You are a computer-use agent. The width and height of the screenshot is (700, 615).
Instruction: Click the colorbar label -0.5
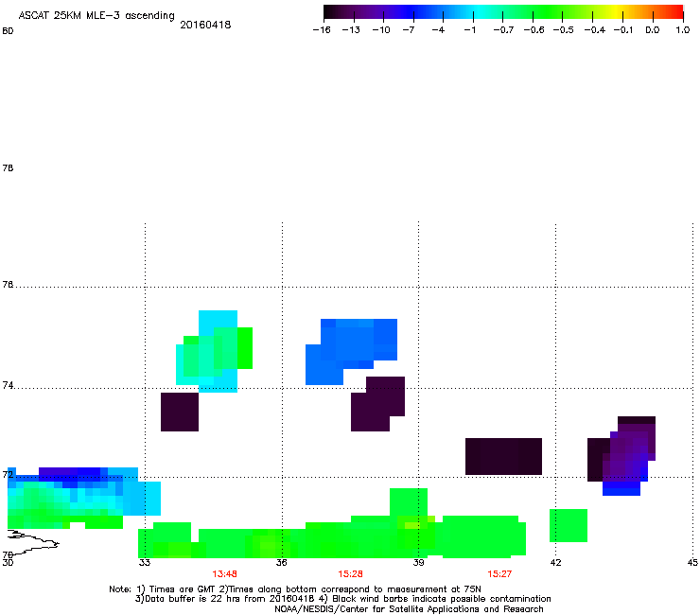coord(563,30)
